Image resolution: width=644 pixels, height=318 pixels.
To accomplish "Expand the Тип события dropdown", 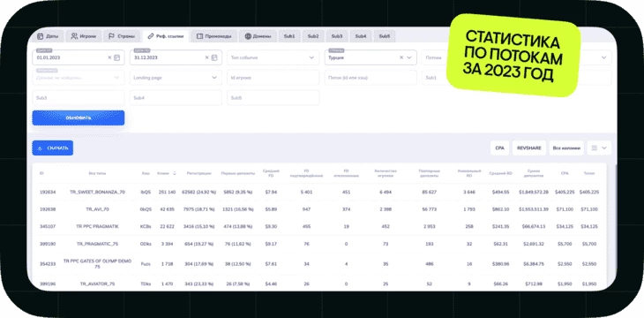I will [x=273, y=58].
